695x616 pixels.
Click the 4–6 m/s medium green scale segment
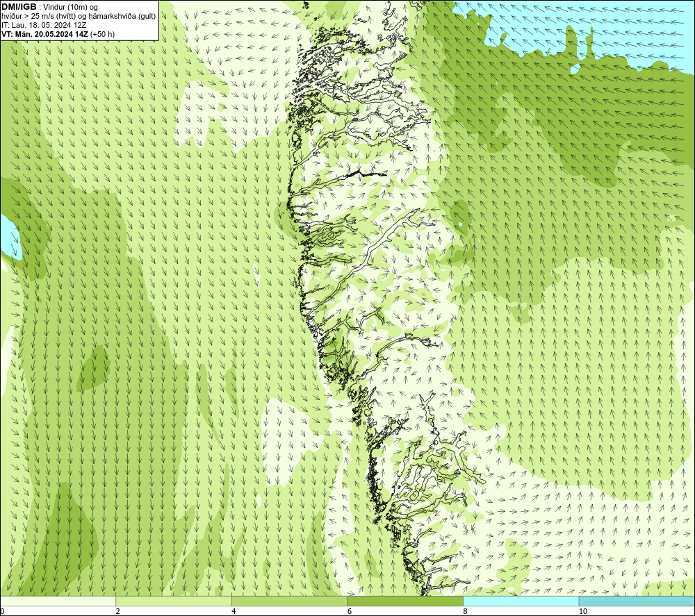289,601
